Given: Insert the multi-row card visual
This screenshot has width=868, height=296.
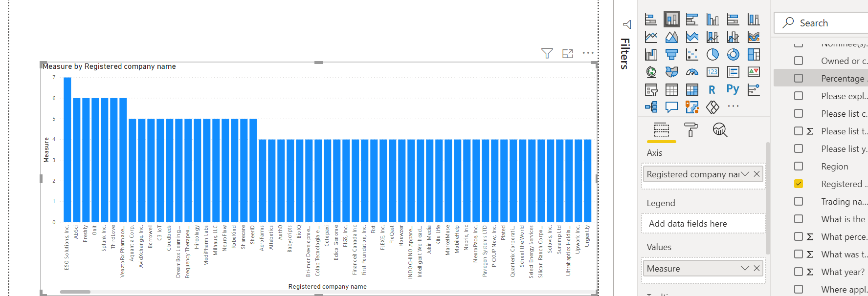Looking at the screenshot, I should pos(733,72).
